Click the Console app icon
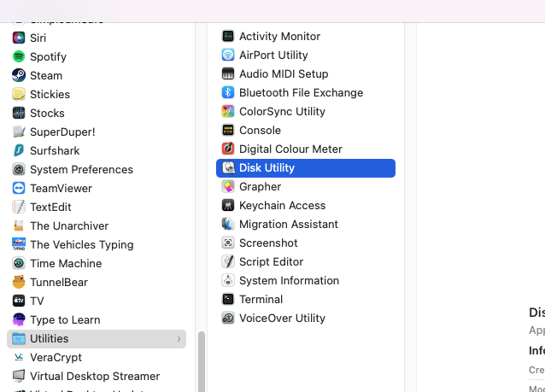The height and width of the screenshot is (392, 545). point(228,130)
